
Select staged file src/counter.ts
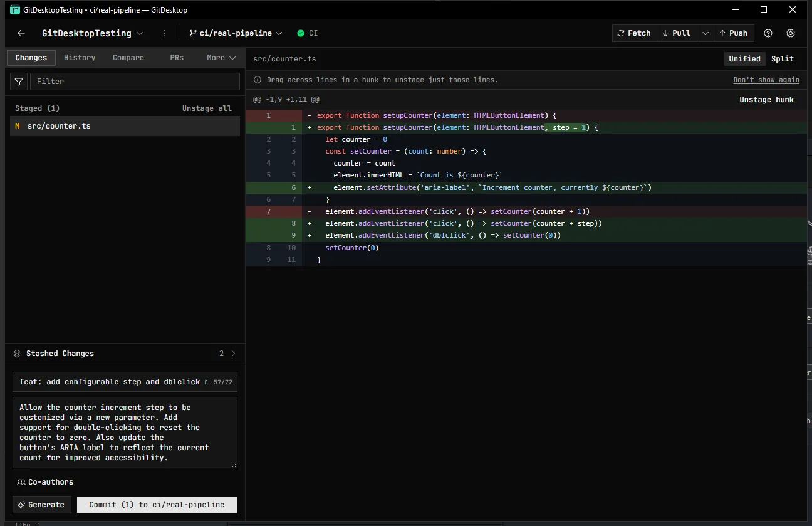coord(125,126)
